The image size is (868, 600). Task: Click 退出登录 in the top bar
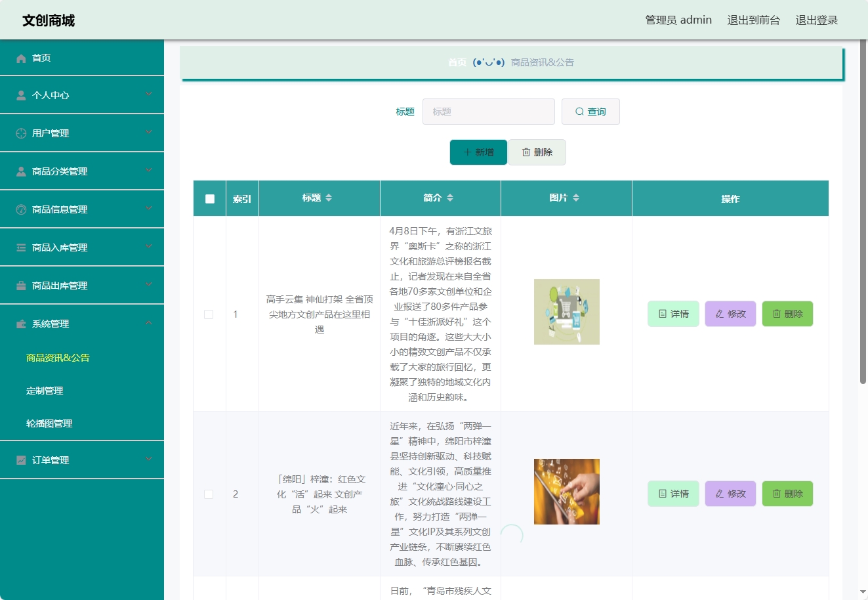tap(816, 20)
